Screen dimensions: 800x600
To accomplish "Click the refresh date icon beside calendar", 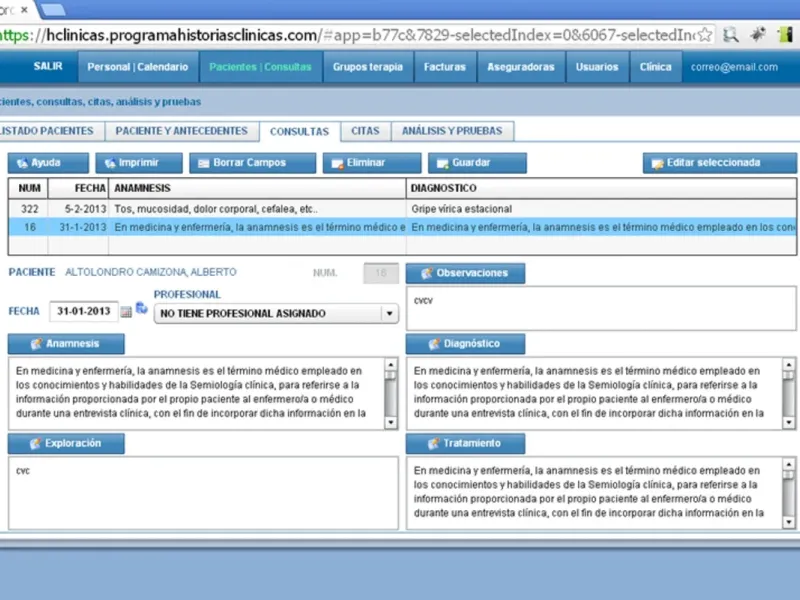I will [141, 308].
